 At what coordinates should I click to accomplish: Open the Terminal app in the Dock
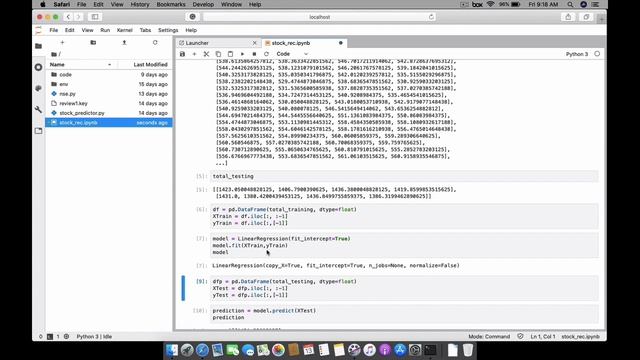point(430,350)
